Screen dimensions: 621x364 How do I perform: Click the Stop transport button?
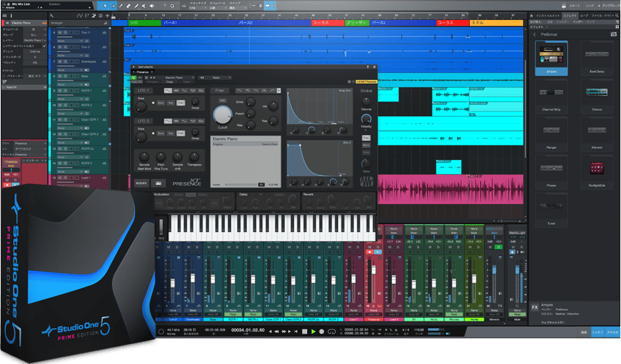pos(304,332)
